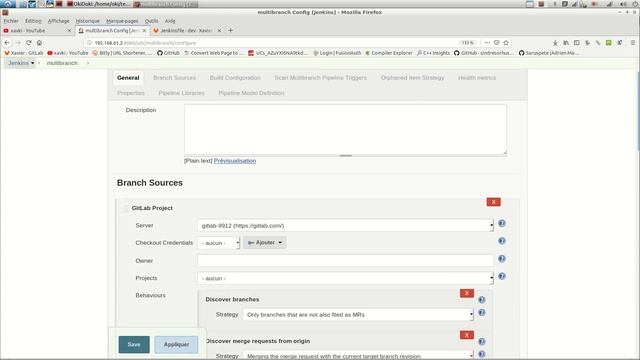Screen dimensions: 640x360
Task: Open merge requests from origin Strategy dropdown
Action: [358, 355]
